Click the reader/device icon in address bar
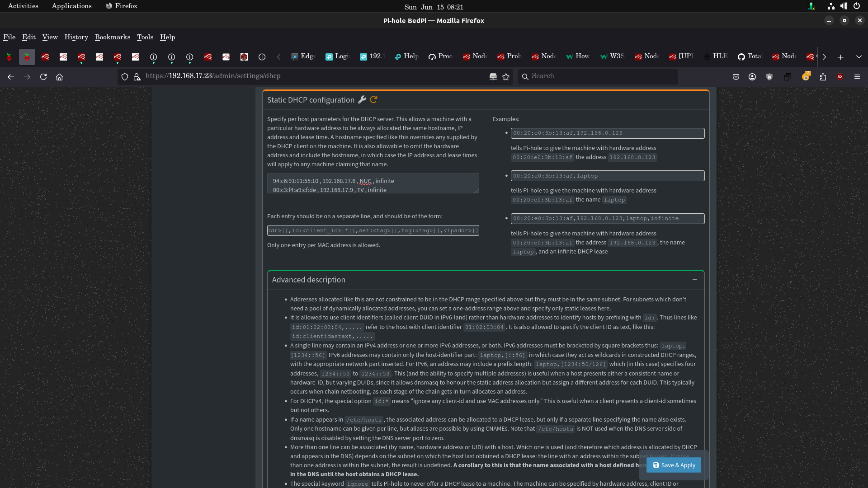The height and width of the screenshot is (488, 868). click(x=493, y=77)
